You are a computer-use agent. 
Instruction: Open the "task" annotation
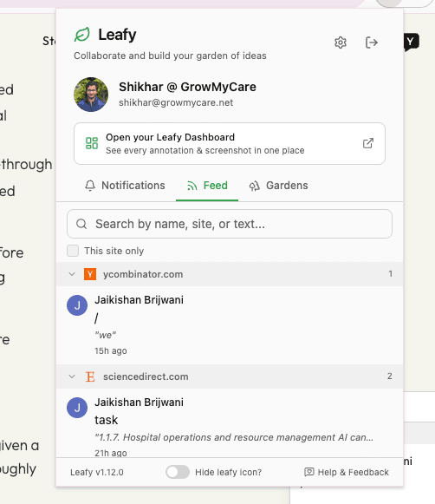(230, 423)
